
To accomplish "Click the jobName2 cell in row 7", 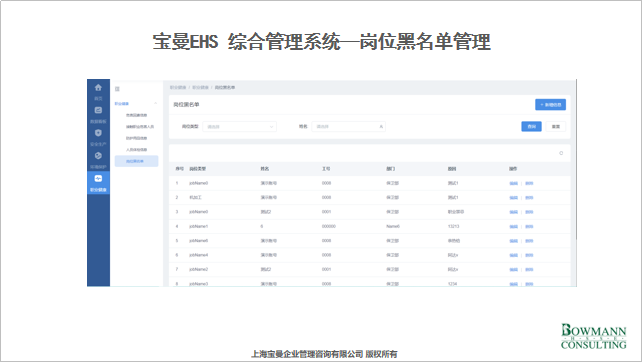I will point(198,269).
